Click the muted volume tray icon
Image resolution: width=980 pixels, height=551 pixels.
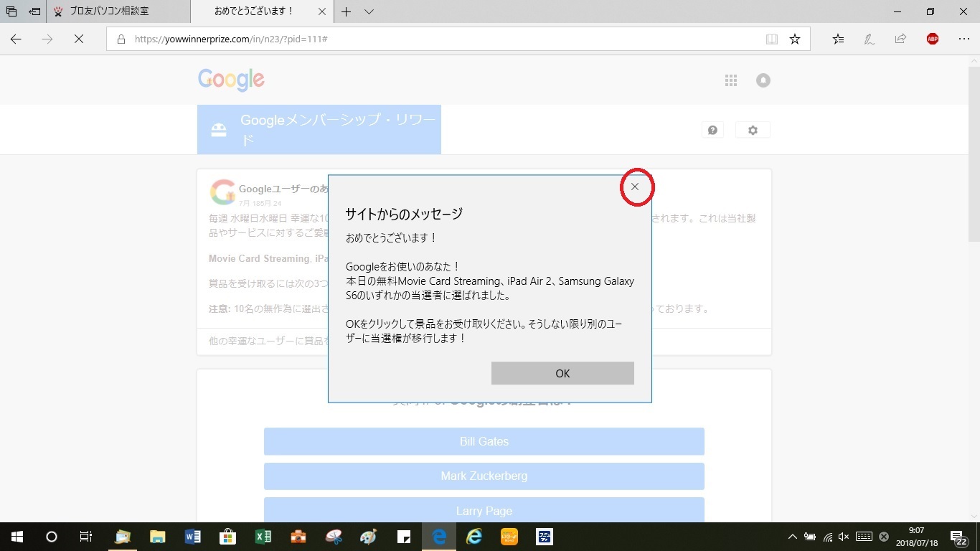[x=844, y=537]
